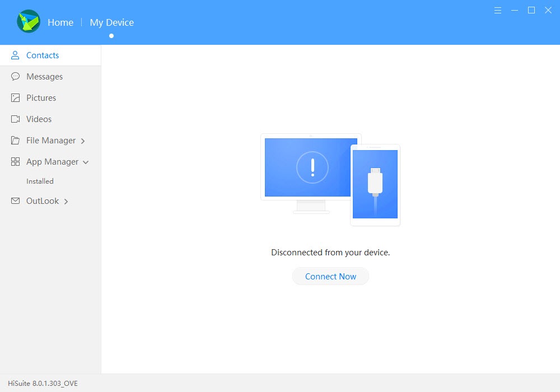Switch to the Home tab
560x392 pixels.
coord(60,22)
